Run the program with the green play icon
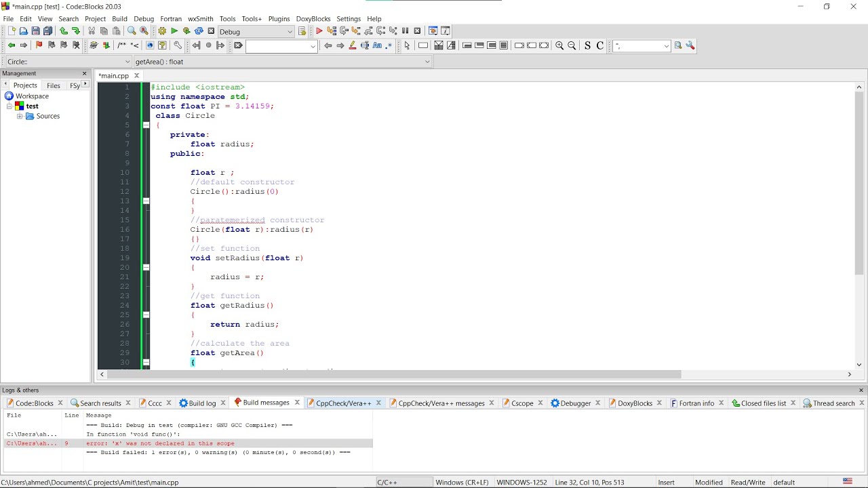868x488 pixels. (174, 31)
